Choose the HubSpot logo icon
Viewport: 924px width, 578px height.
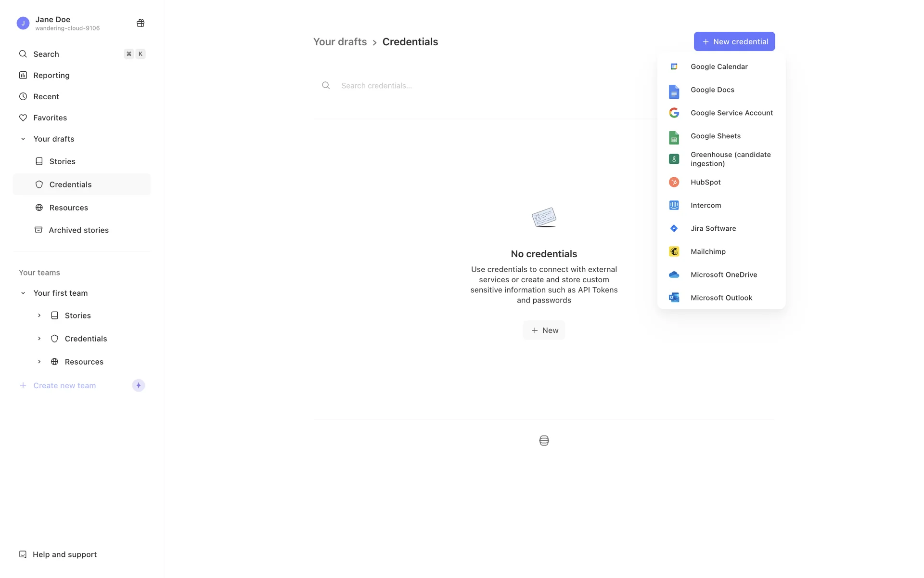pos(674,182)
